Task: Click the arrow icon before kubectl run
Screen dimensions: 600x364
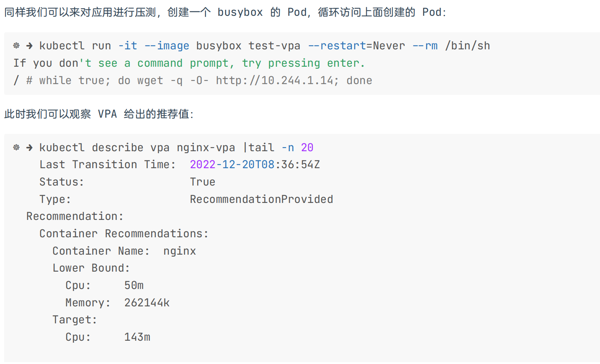Action: (29, 46)
